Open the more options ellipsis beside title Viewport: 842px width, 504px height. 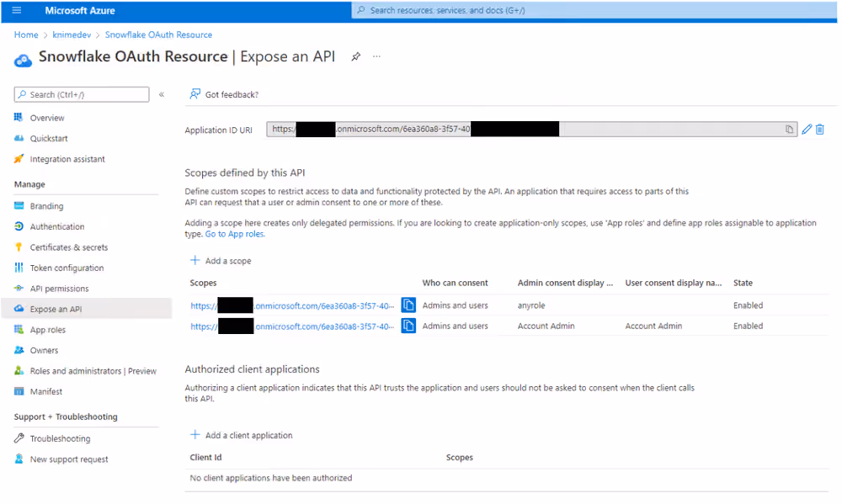(x=377, y=56)
